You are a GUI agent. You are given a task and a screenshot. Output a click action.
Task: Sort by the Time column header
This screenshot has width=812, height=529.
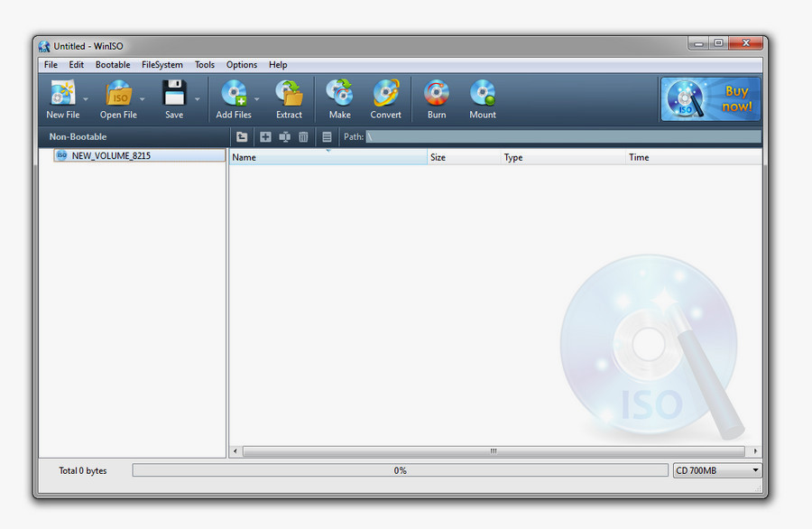(694, 157)
